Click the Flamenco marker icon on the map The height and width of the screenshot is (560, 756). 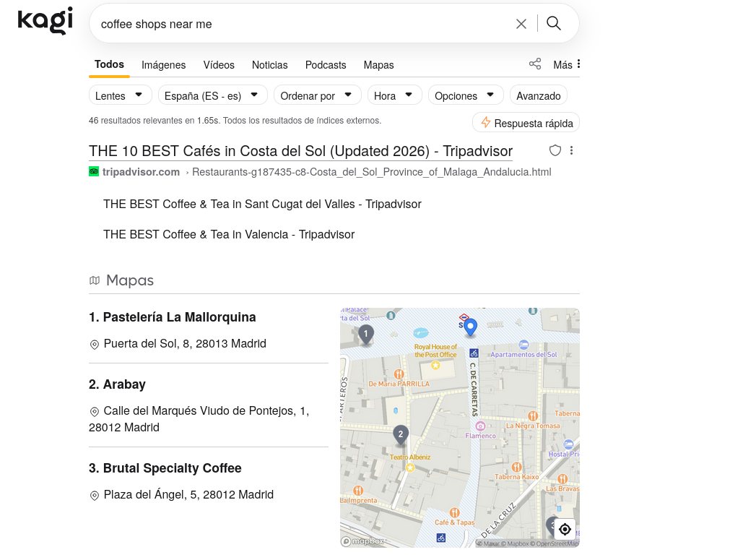coord(480,426)
